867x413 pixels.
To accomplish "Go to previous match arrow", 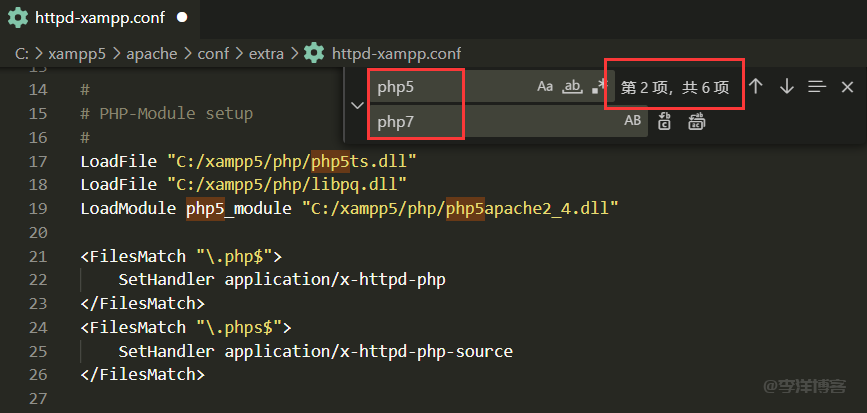I will click(x=756, y=87).
